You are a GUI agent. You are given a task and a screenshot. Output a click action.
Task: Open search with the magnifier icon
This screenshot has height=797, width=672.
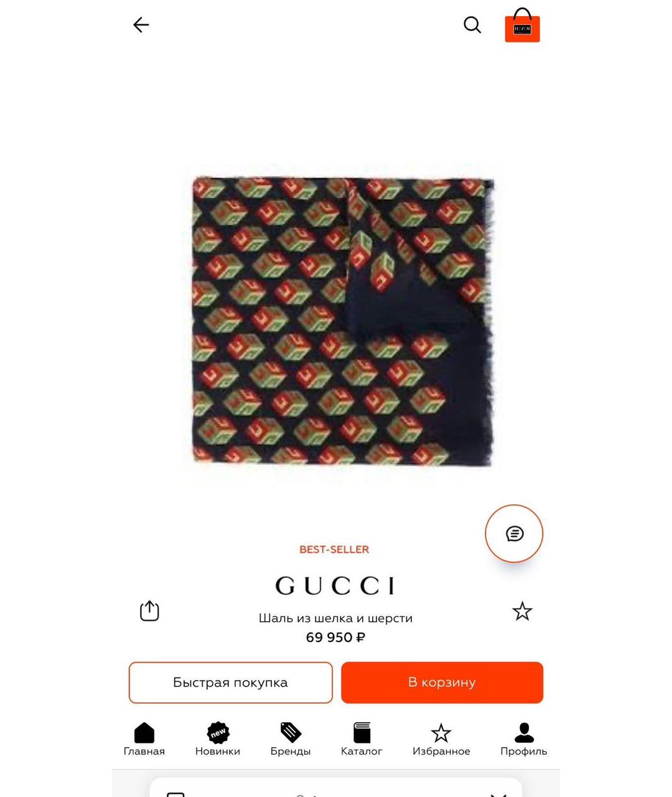tap(472, 25)
